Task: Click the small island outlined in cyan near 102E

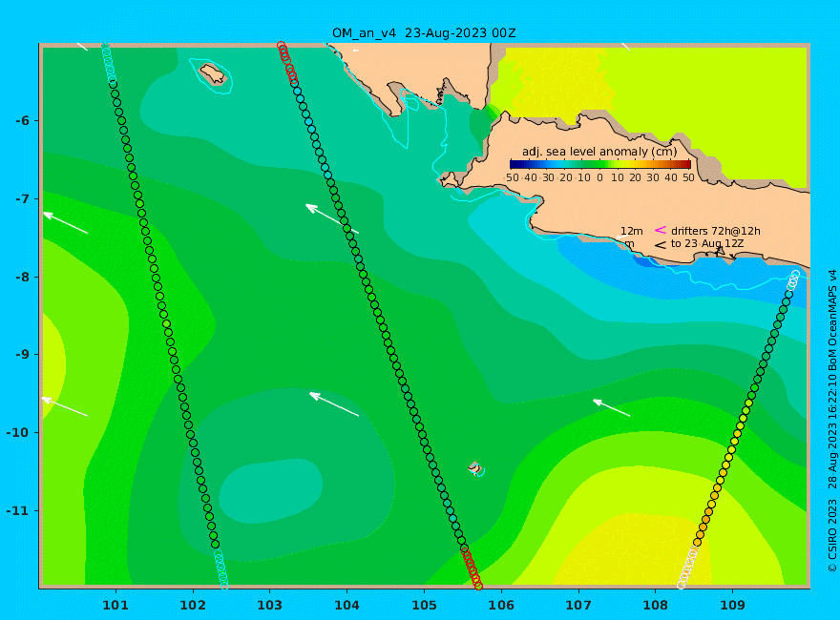Action: click(x=213, y=74)
